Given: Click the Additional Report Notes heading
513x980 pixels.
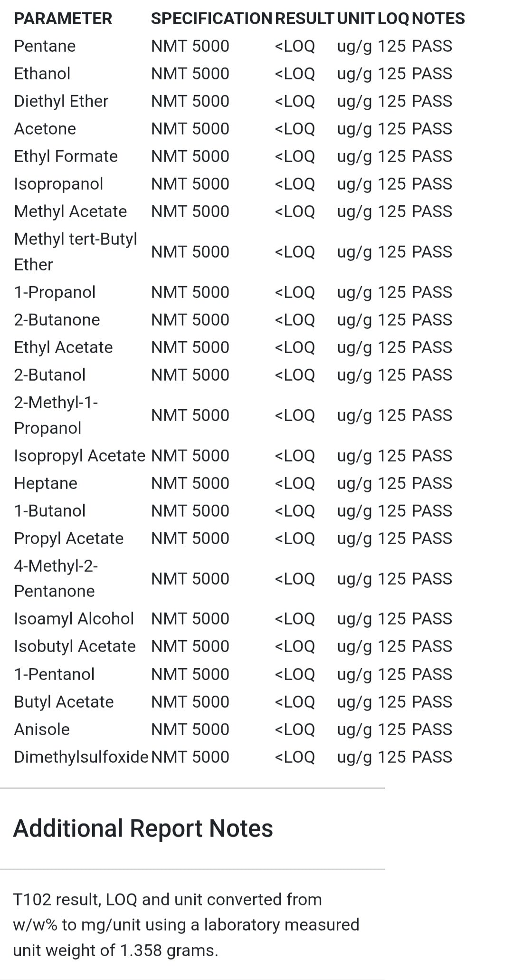Looking at the screenshot, I should (143, 828).
